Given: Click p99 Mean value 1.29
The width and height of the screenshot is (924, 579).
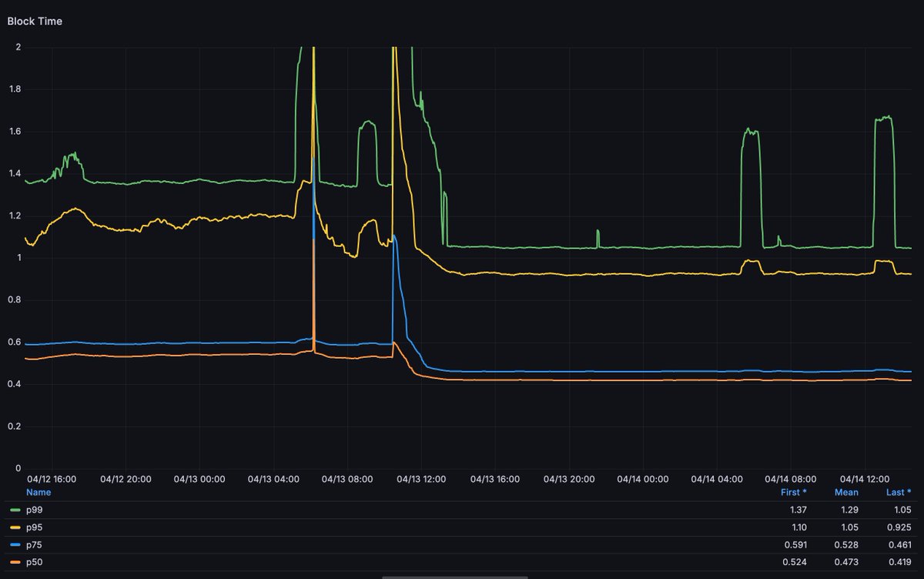Looking at the screenshot, I should tap(849, 510).
